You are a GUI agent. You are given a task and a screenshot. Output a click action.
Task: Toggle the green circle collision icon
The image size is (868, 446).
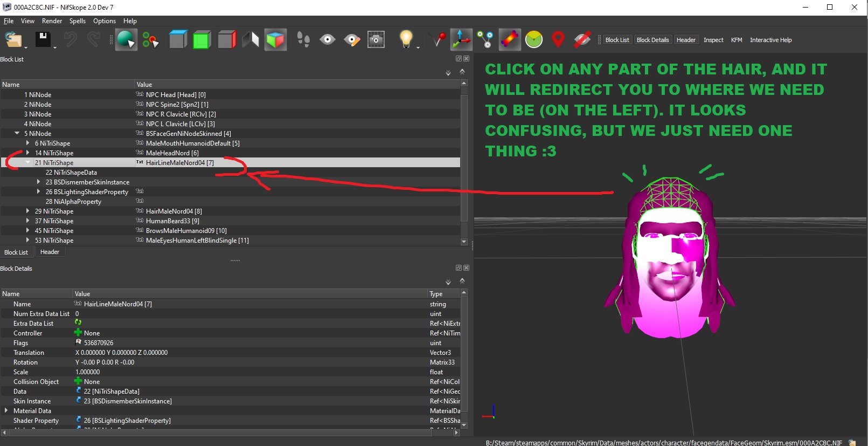[534, 40]
